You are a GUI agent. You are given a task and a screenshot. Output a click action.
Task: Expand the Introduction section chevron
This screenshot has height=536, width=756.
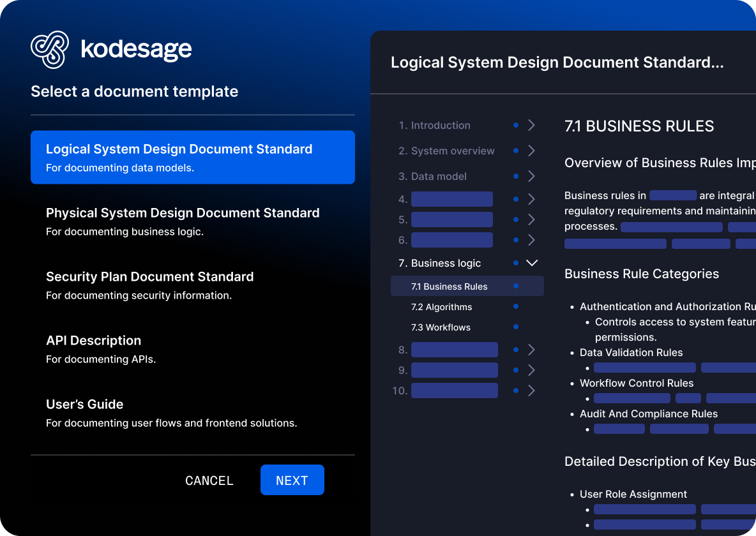click(531, 126)
